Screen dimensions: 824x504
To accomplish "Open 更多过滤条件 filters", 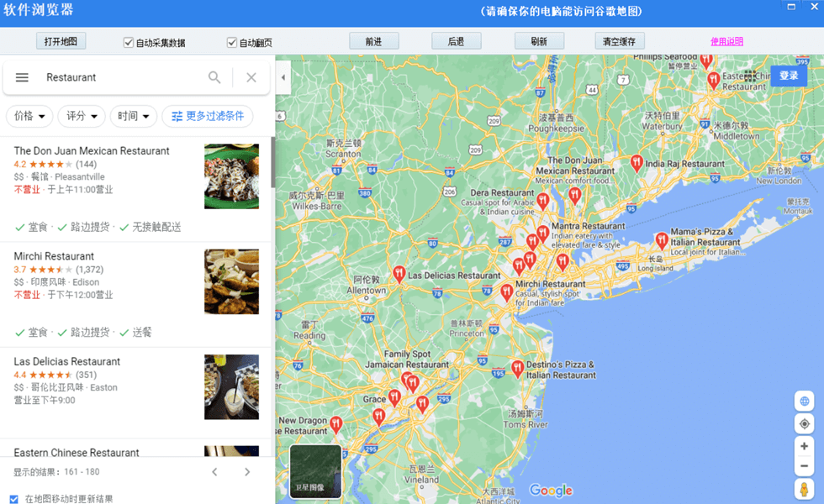I will click(208, 116).
